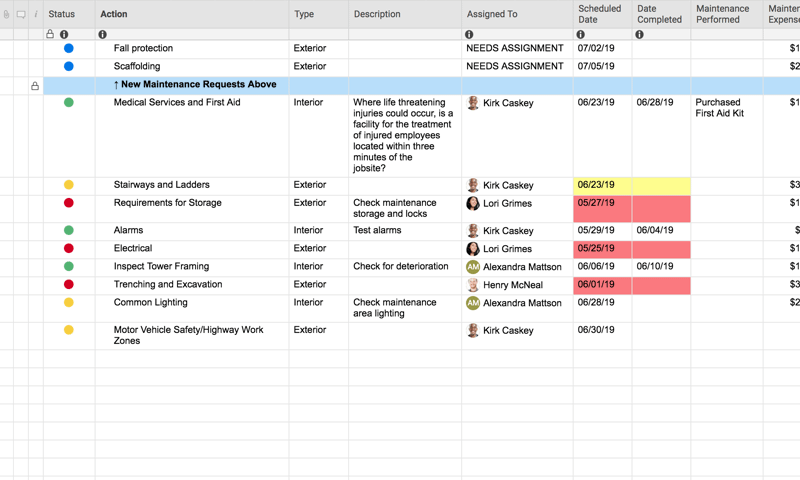Click yellow status dot for Motor Vehicle Safety
The width and height of the screenshot is (800, 480).
[68, 330]
